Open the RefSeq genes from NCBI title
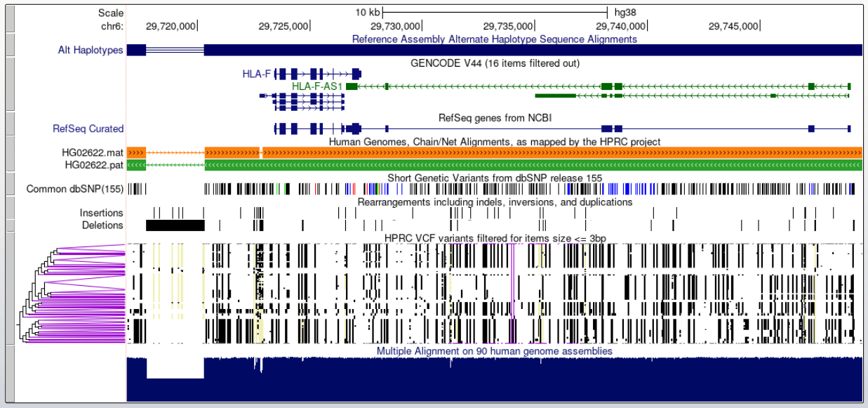This screenshot has height=408, width=868. click(x=495, y=117)
